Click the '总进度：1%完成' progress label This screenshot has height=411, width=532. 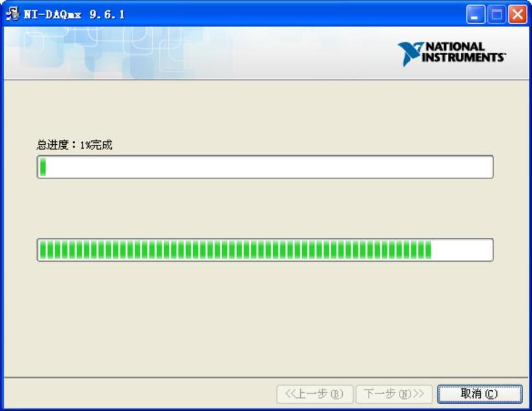click(x=74, y=145)
